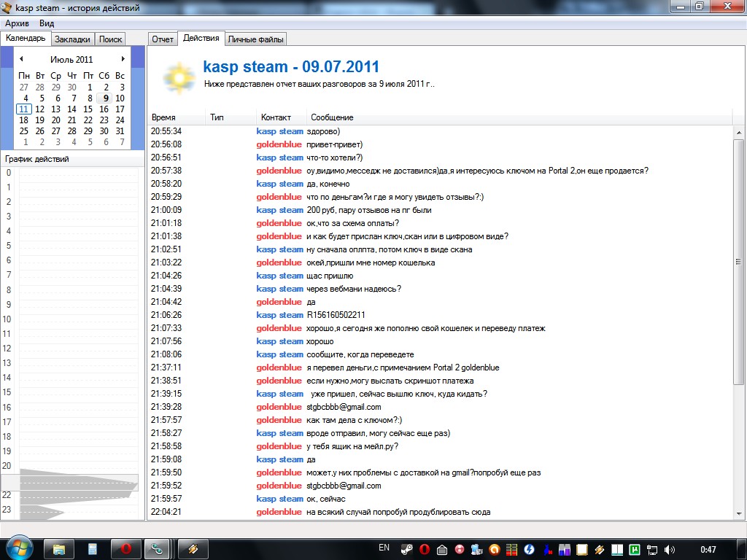
Task: Switch to the Личные файлы tab
Action: click(x=255, y=39)
